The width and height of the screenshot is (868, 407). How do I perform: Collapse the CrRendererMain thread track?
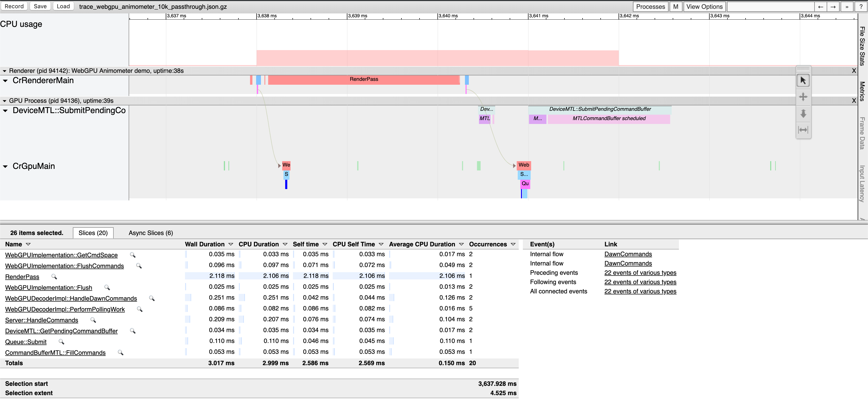[5, 80]
